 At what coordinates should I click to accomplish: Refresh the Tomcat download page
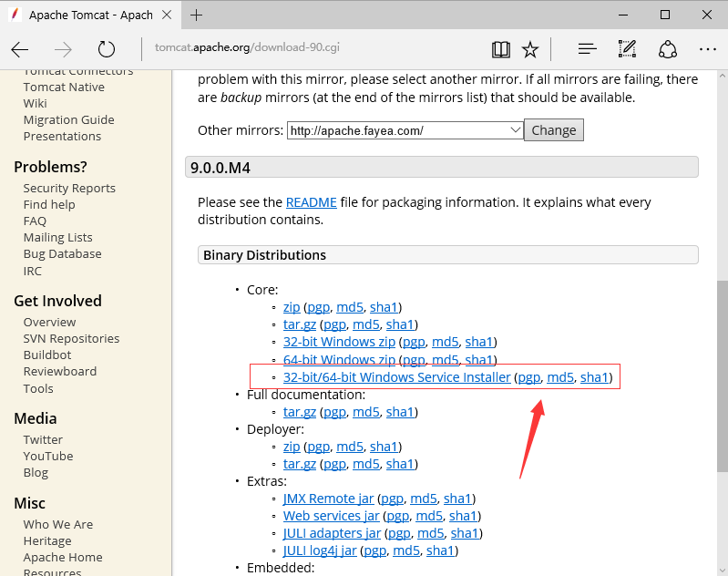[x=107, y=49]
